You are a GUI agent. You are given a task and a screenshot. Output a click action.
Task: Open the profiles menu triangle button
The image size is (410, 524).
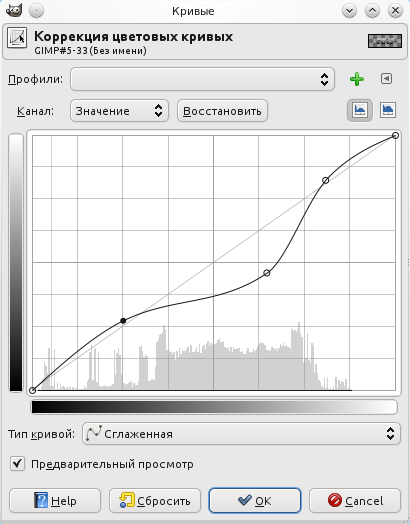click(386, 79)
